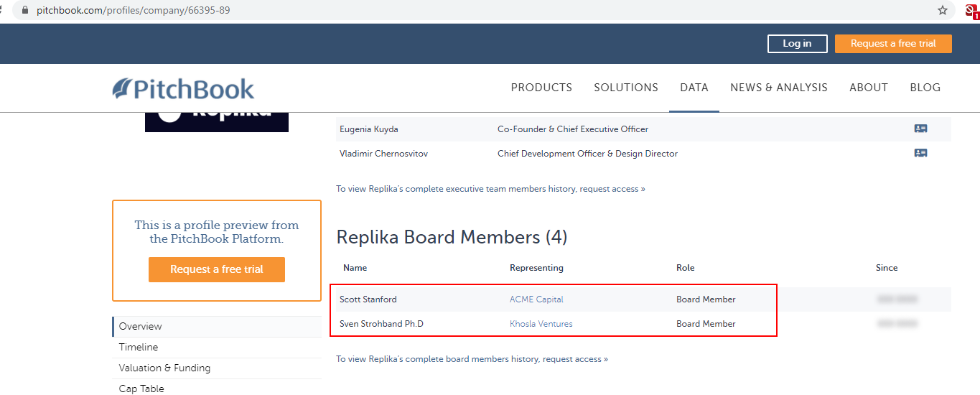Open the DATA menu

(694, 88)
